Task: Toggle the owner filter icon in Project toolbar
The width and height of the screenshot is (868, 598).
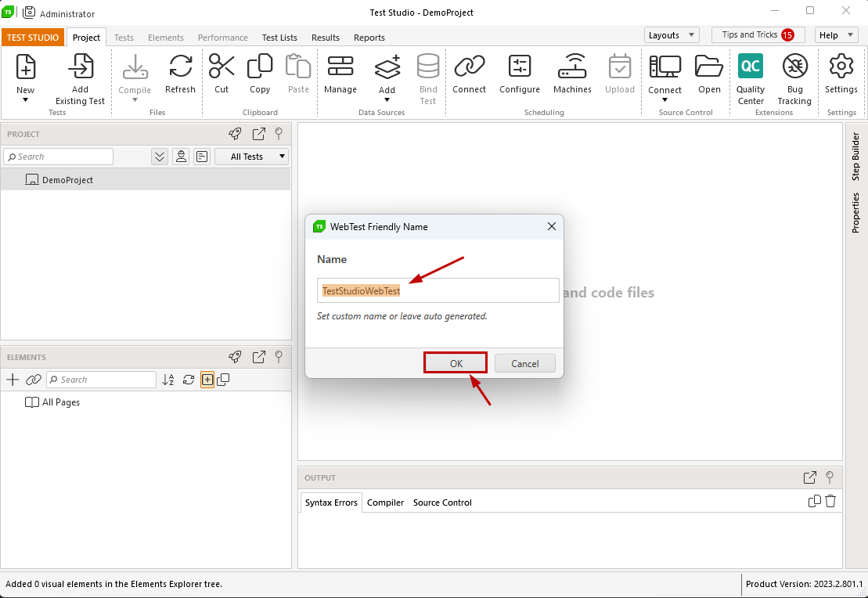Action: [181, 157]
